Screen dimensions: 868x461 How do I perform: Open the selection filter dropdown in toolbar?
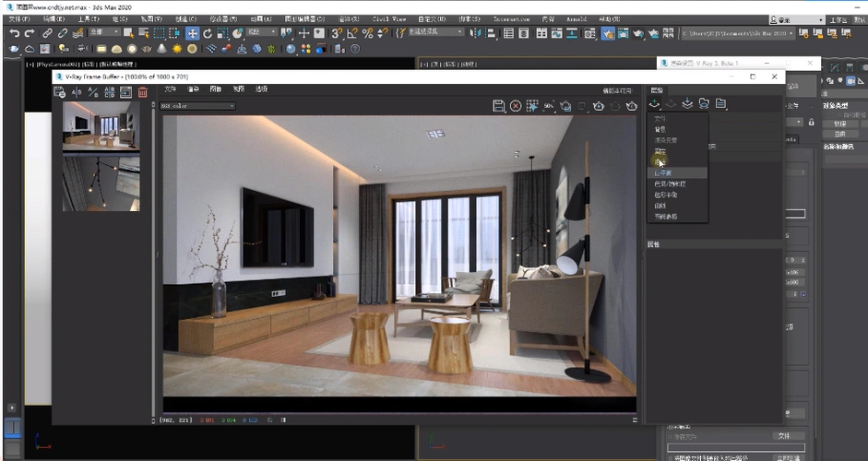(x=104, y=32)
